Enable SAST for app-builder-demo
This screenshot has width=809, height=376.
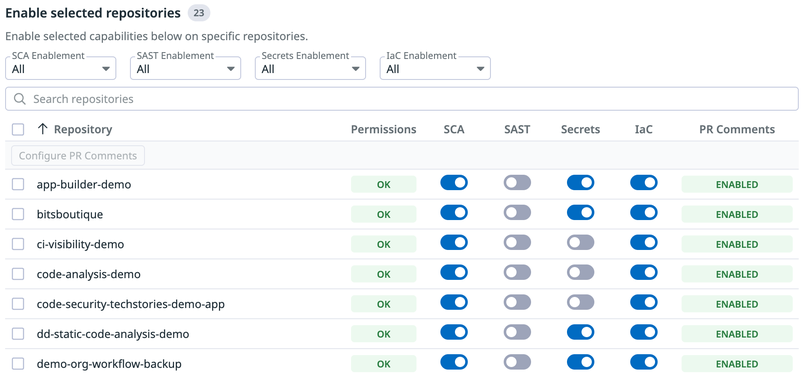point(517,183)
